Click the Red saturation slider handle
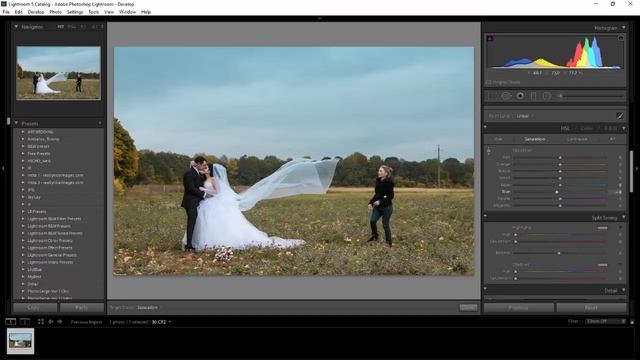The width and height of the screenshot is (640, 360). click(x=560, y=157)
